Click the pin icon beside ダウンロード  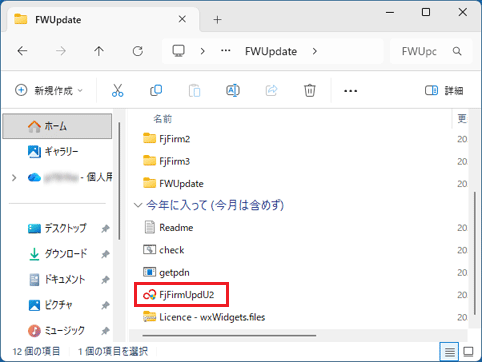pyautogui.click(x=105, y=254)
